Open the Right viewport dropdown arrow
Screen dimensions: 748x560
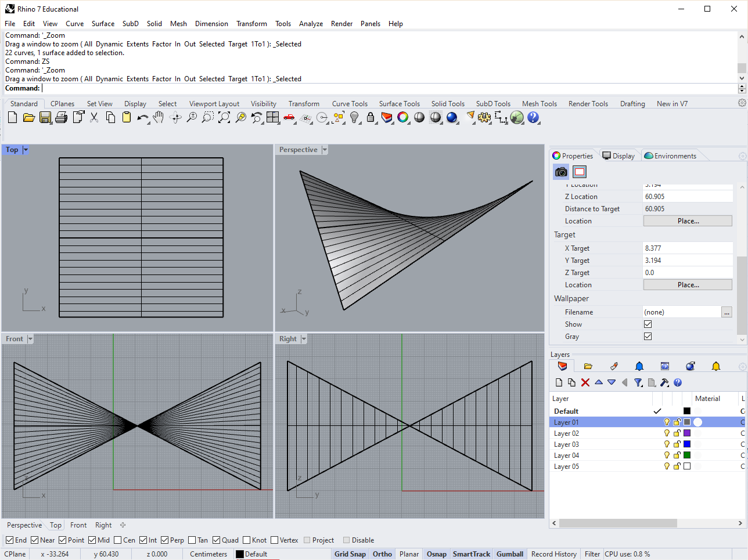(304, 339)
